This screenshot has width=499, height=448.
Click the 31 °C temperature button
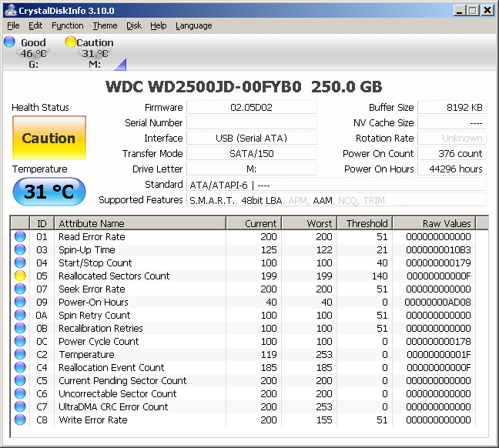pos(49,192)
